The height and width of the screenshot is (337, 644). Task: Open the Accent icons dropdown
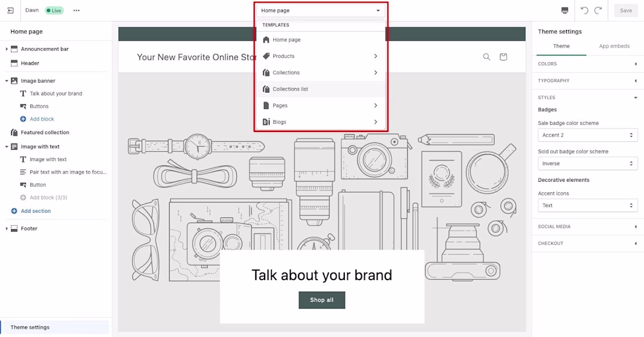point(588,206)
